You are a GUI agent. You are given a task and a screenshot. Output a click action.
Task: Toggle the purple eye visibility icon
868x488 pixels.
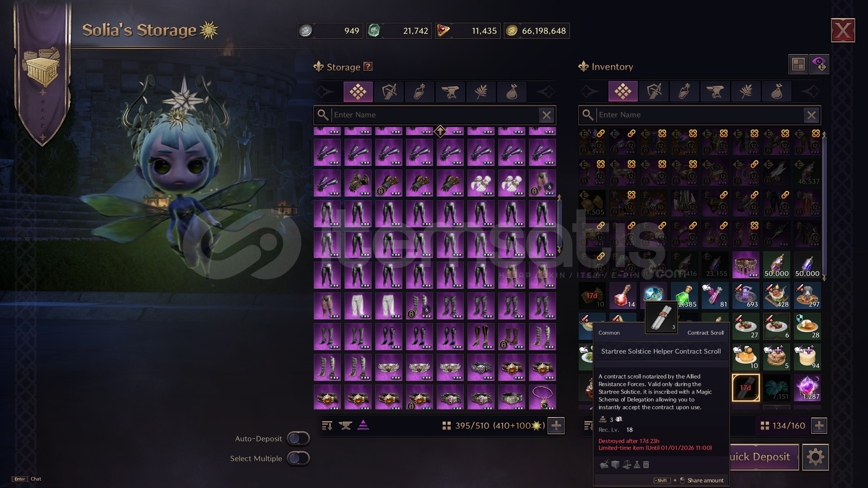click(x=819, y=64)
